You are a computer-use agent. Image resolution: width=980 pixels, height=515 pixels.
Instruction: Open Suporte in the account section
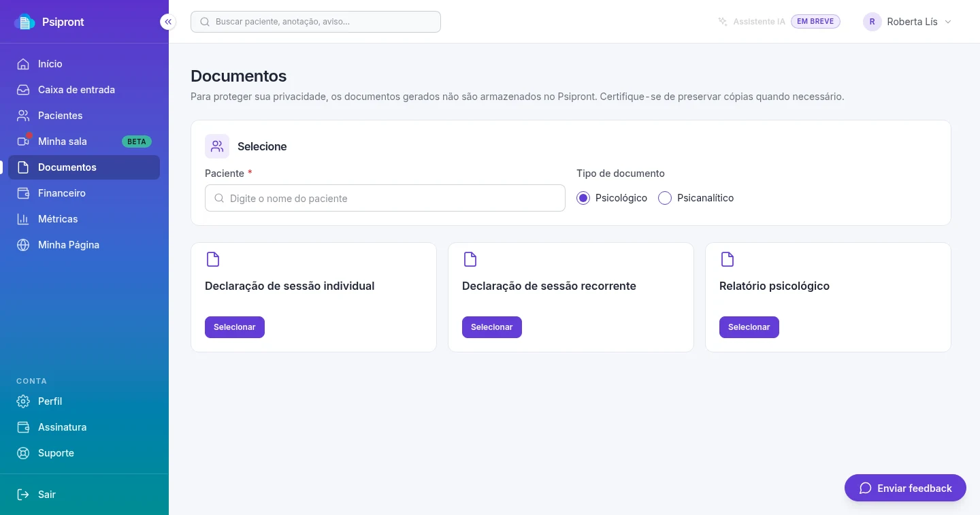[84, 453]
